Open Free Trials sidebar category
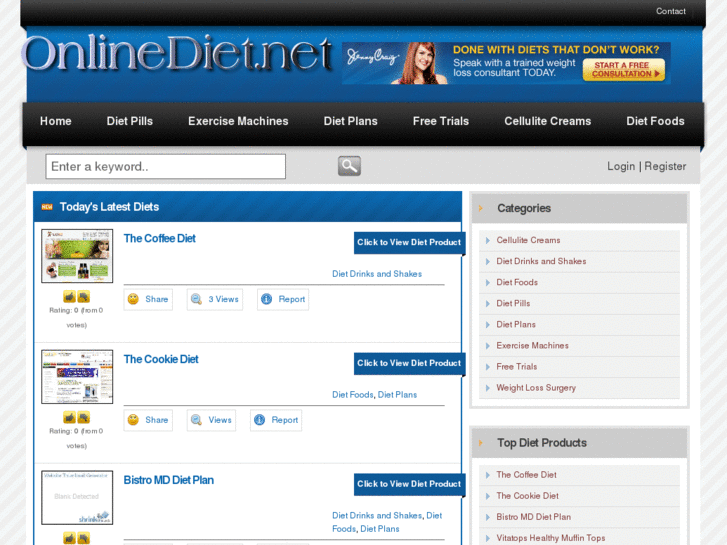The height and width of the screenshot is (545, 727). 517,367
